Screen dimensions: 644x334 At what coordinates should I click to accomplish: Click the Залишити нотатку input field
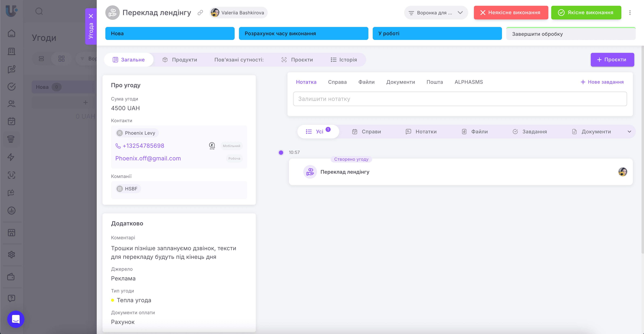[460, 99]
